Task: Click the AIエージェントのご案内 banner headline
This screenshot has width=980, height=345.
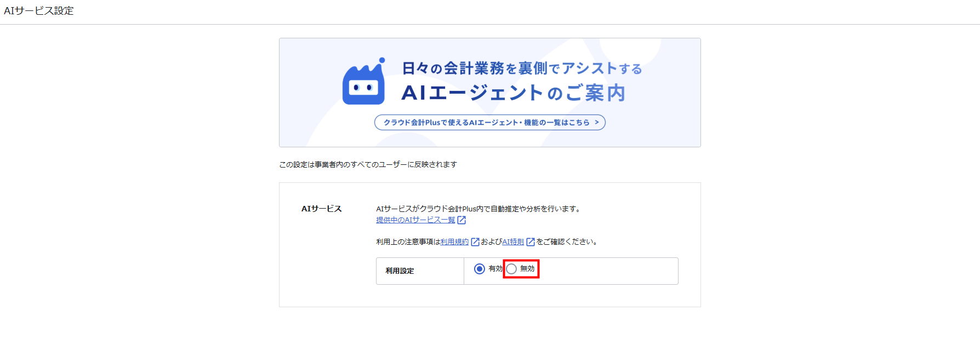Action: (x=513, y=93)
